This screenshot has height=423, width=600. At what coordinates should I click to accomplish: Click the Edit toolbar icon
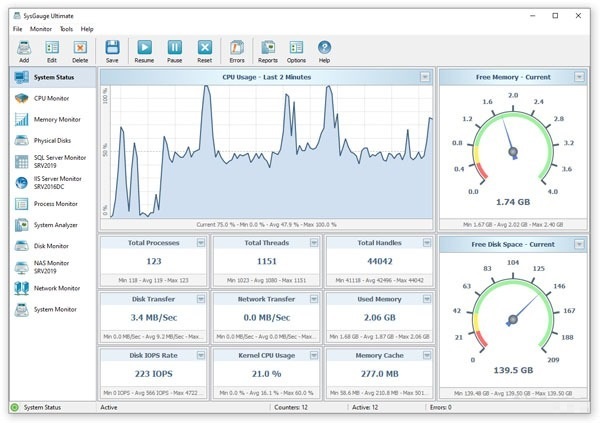[52, 47]
